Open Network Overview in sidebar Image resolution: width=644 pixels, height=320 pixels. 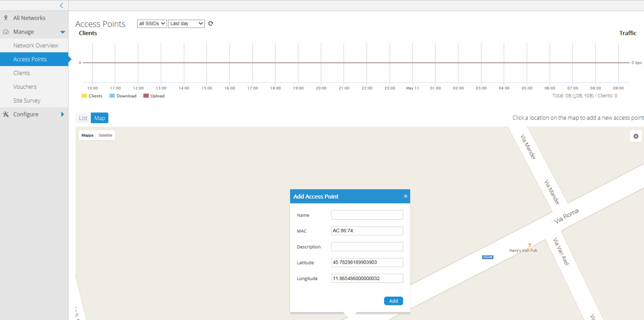coord(36,45)
